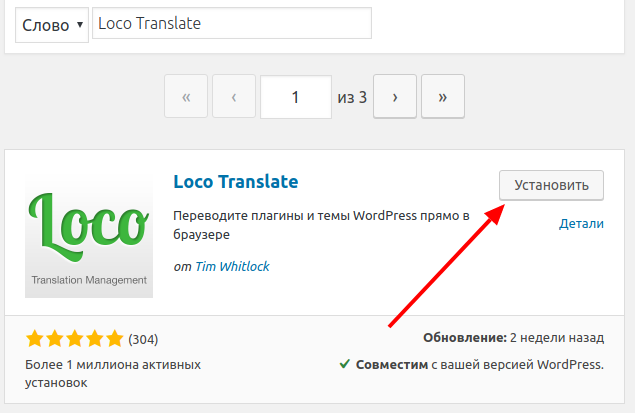
Task: Click the third rating star
Action: pos(75,338)
